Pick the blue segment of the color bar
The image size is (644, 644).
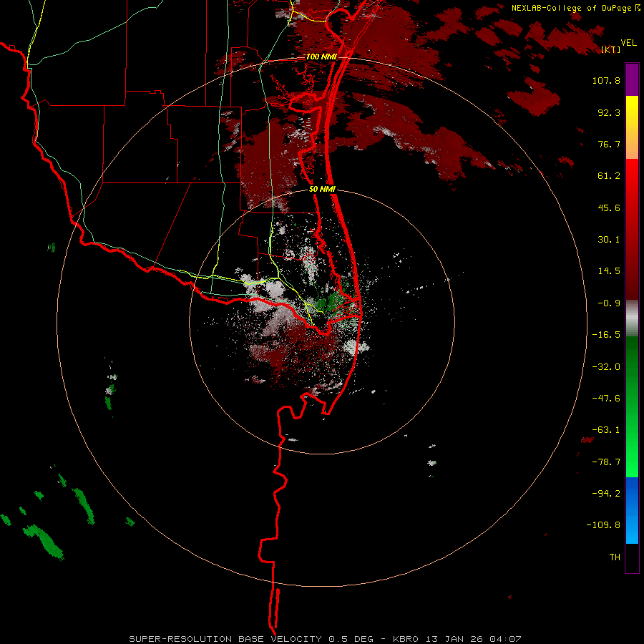[x=632, y=510]
